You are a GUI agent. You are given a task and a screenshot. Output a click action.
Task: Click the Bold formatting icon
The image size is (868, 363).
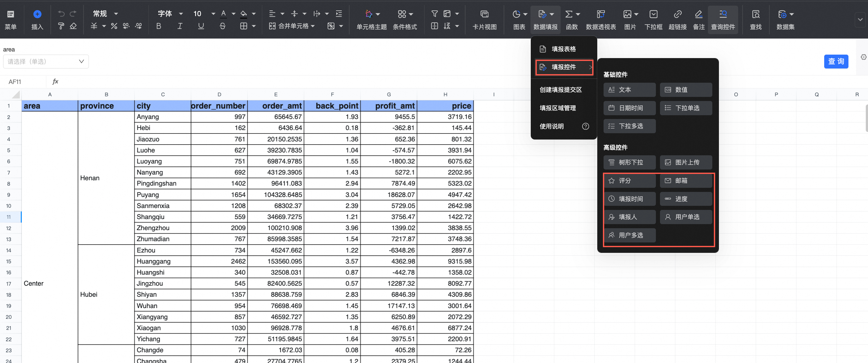click(159, 26)
